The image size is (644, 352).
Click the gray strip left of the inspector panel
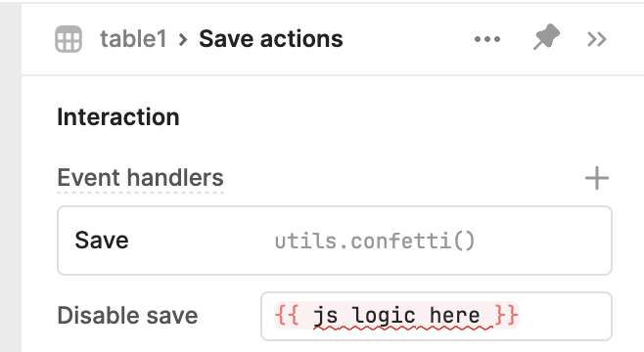[10, 176]
